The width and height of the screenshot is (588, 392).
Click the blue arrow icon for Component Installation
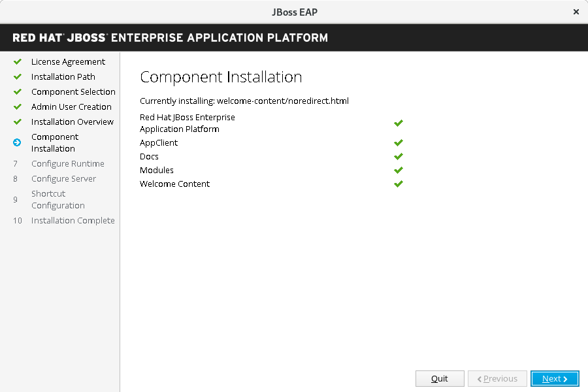tap(18, 142)
